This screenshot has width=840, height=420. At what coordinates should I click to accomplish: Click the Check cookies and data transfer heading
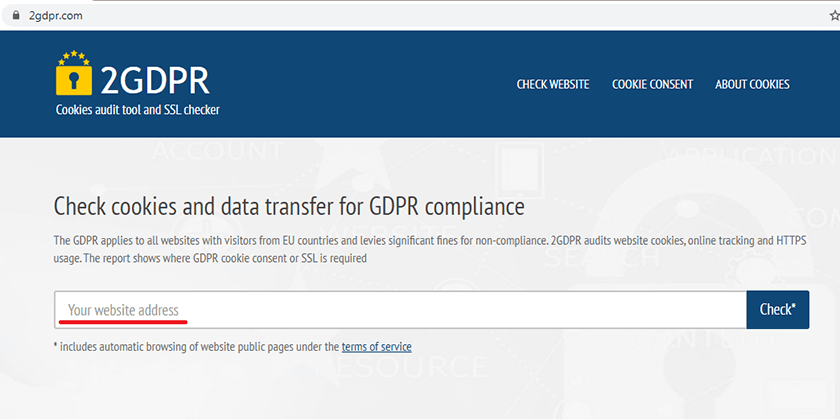coord(289,207)
